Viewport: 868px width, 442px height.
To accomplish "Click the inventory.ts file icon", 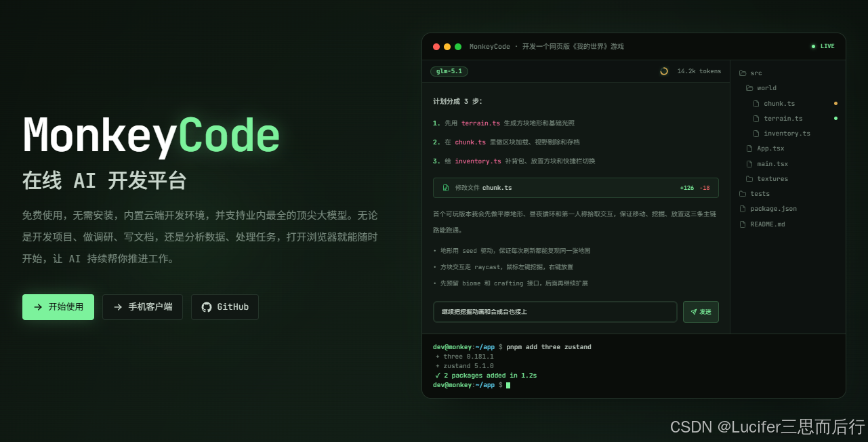I will tap(756, 134).
